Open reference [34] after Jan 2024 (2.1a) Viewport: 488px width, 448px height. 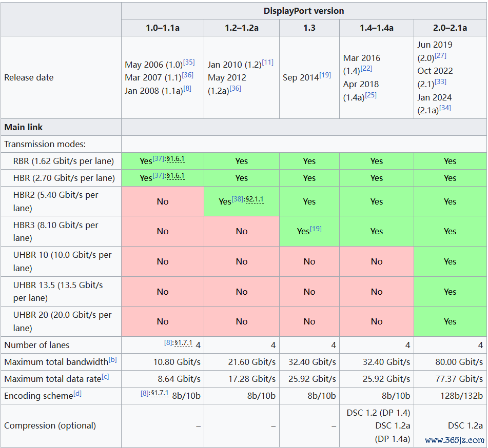pyautogui.click(x=445, y=108)
